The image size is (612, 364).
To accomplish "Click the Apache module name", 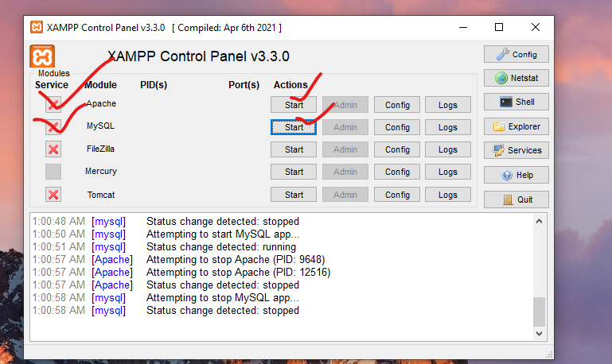I will [101, 103].
